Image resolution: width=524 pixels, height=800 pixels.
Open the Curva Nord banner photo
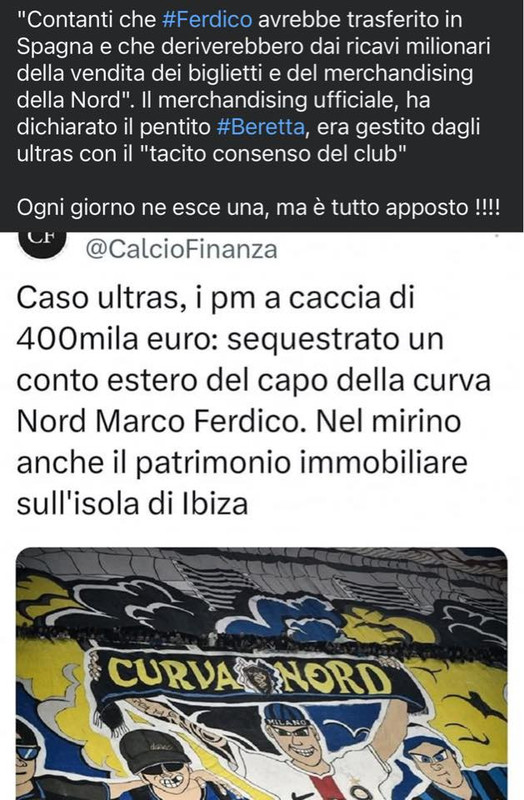pyautogui.click(x=262, y=673)
